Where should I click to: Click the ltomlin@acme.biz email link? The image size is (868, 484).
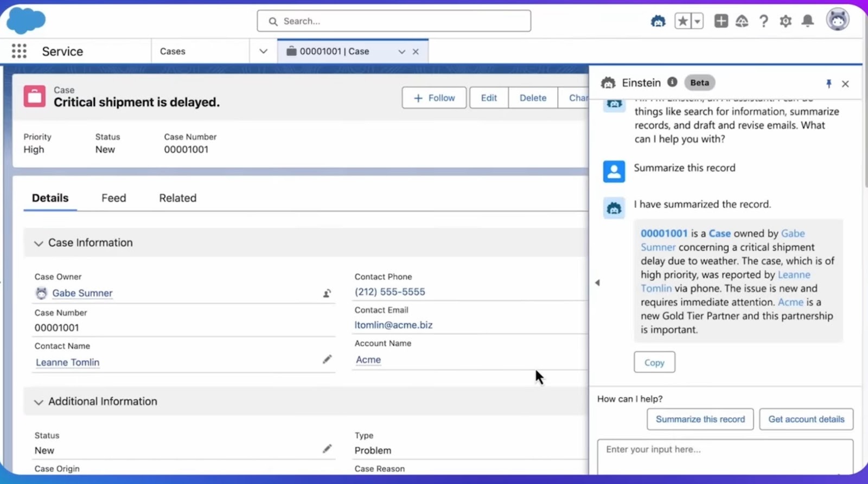pyautogui.click(x=393, y=325)
